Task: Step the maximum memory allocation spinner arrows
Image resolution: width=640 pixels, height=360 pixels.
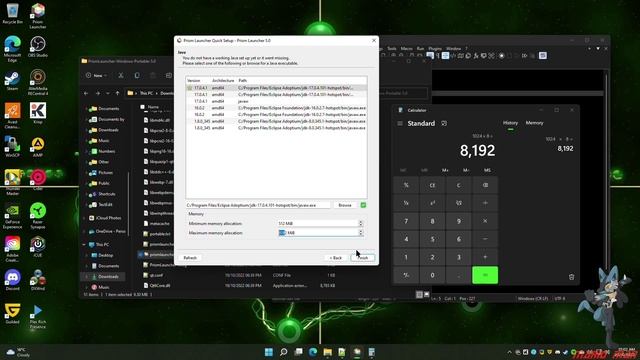Action: pos(360,233)
